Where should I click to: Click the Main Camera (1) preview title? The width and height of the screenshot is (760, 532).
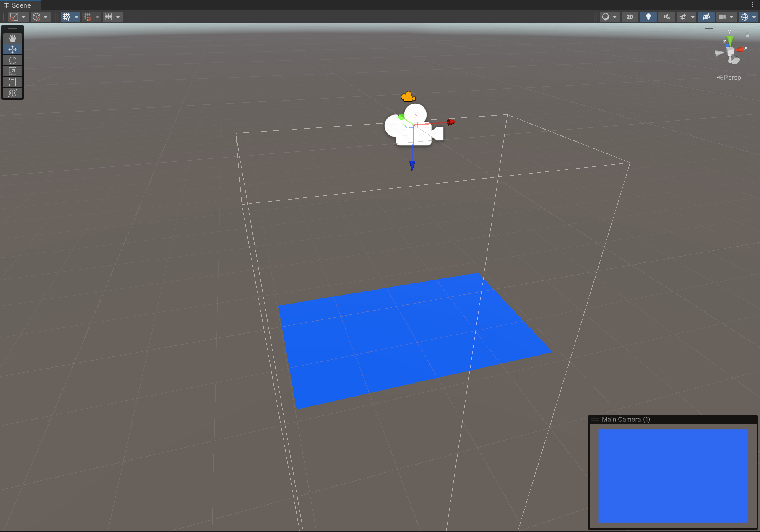pyautogui.click(x=626, y=419)
